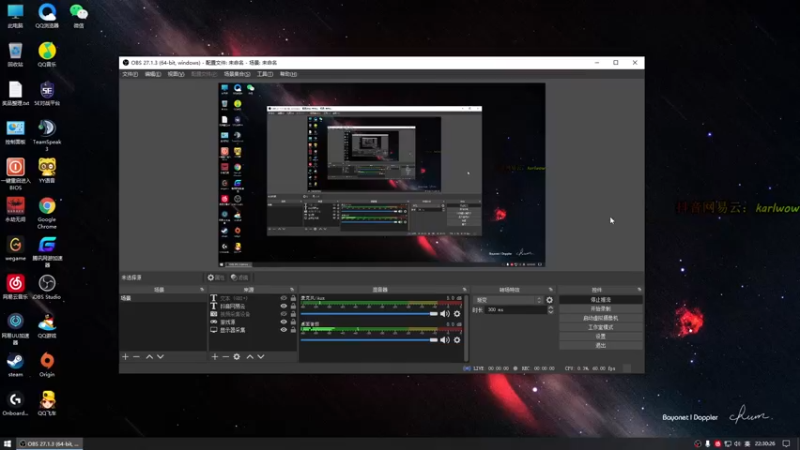This screenshot has height=450, width=800.
Task: Move source up with up chevron
Action: [250, 357]
